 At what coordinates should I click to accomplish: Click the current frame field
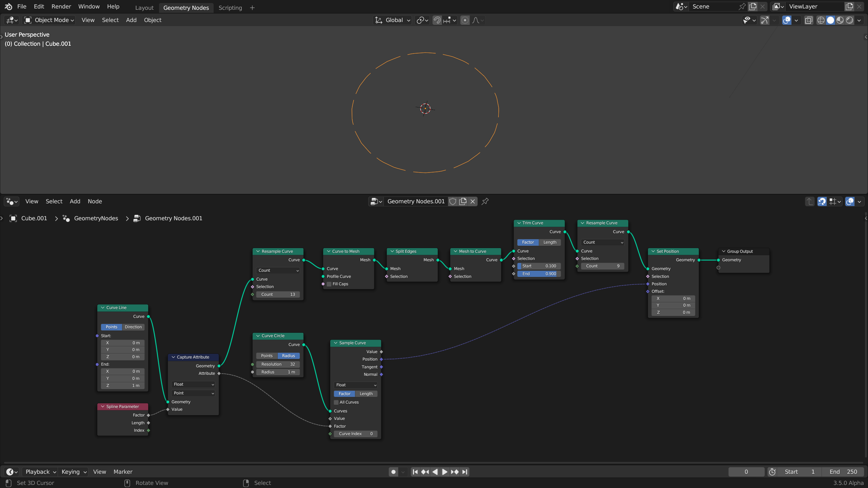746,472
